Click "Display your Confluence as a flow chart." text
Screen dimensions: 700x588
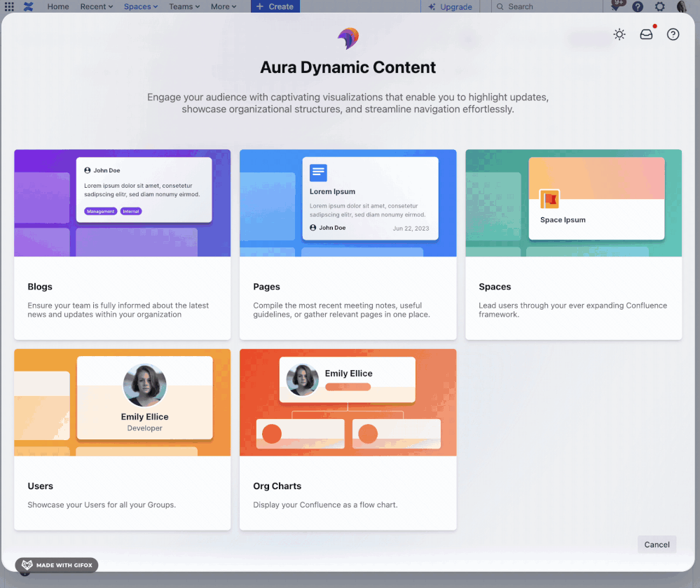pyautogui.click(x=325, y=505)
